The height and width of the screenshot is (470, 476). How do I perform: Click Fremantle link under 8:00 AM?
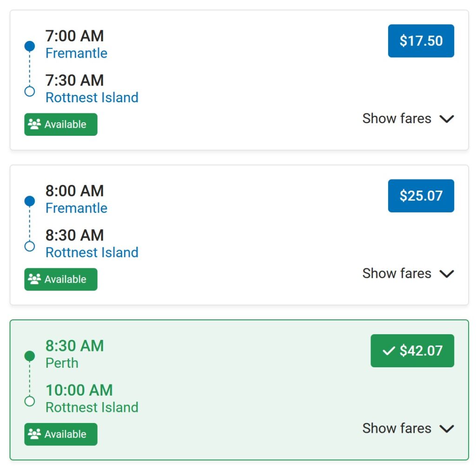(76, 208)
